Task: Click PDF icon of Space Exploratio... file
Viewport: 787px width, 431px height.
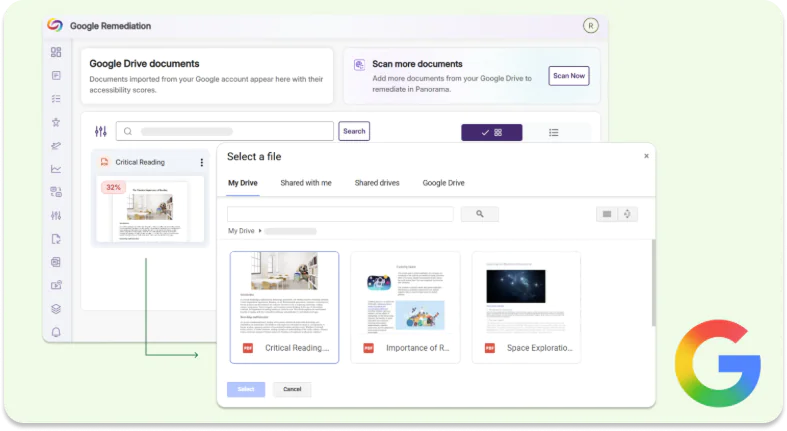Action: tap(489, 348)
